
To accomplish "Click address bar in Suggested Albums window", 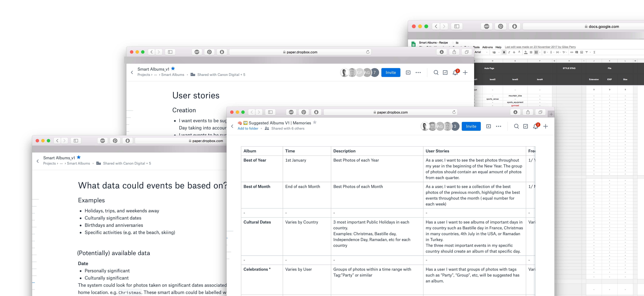I will point(390,112).
